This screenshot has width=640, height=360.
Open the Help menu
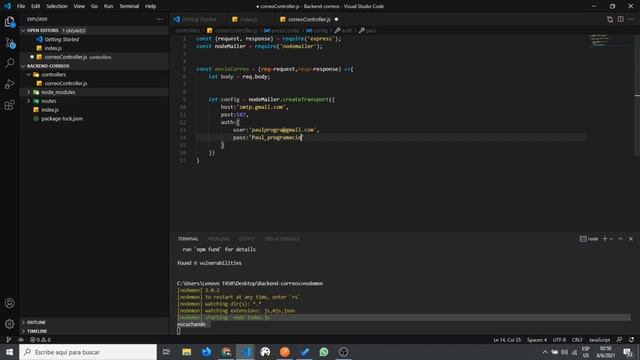point(151,6)
